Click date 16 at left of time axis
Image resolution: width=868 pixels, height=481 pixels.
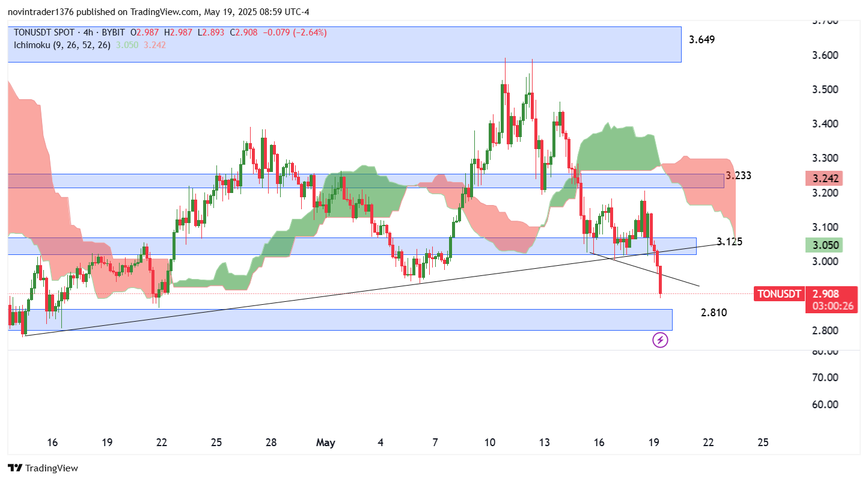coord(52,443)
